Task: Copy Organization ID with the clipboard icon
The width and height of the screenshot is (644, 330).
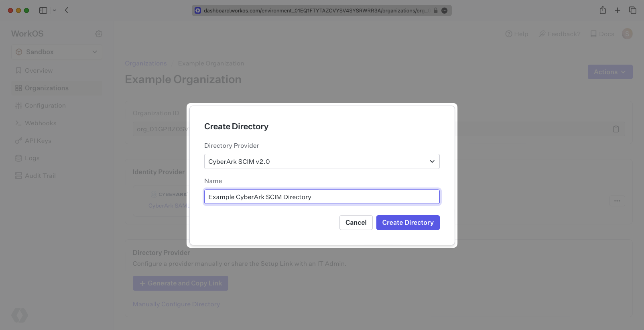Action: [616, 129]
